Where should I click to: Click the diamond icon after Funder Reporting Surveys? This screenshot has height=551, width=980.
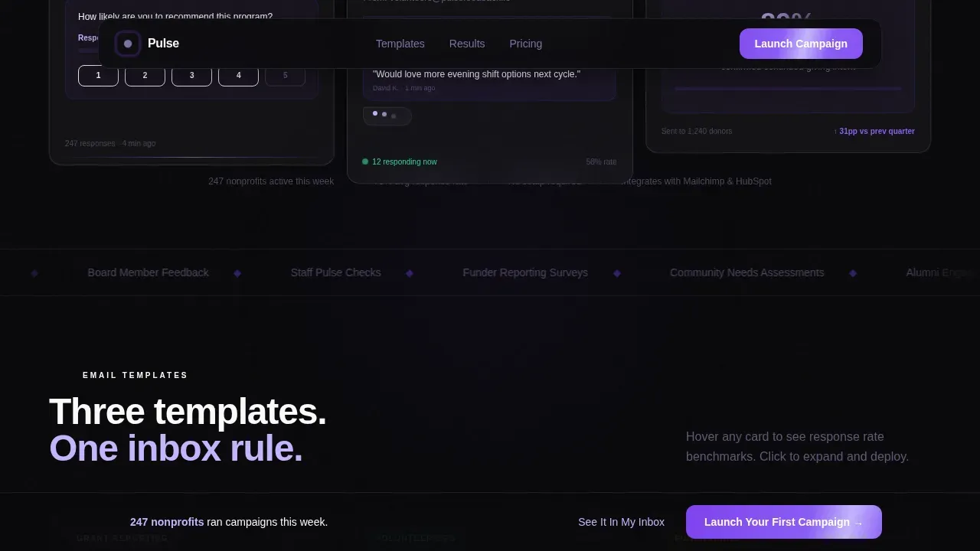[617, 273]
